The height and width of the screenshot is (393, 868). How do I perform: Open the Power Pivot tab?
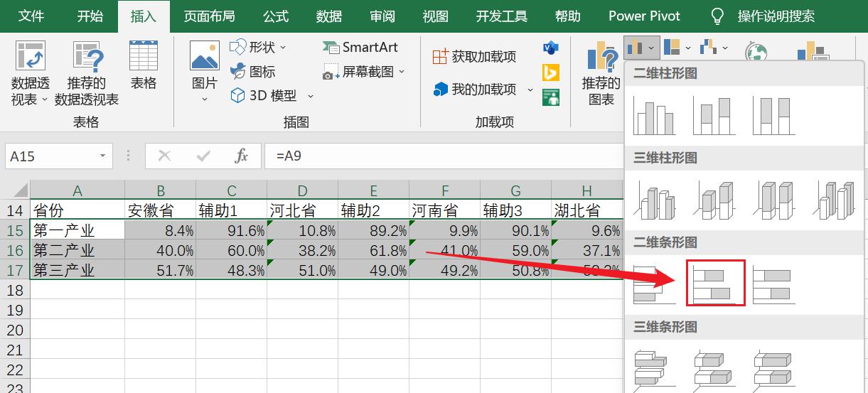click(644, 16)
